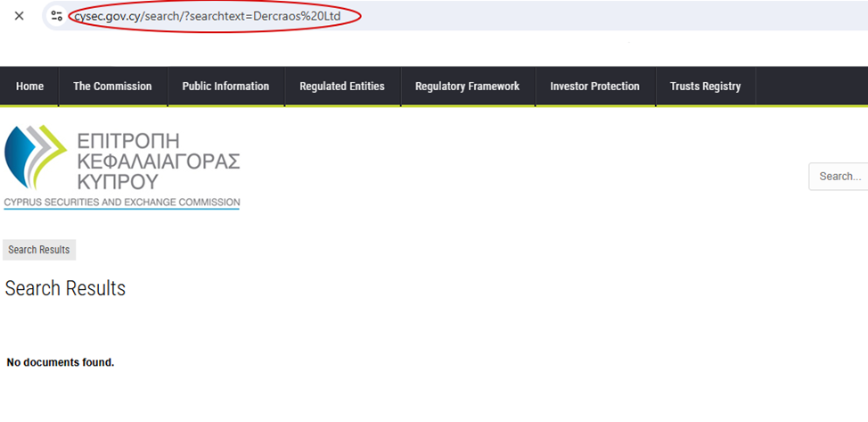Open the Investor Protection menu
Screen dimensions: 868x422
click(594, 87)
